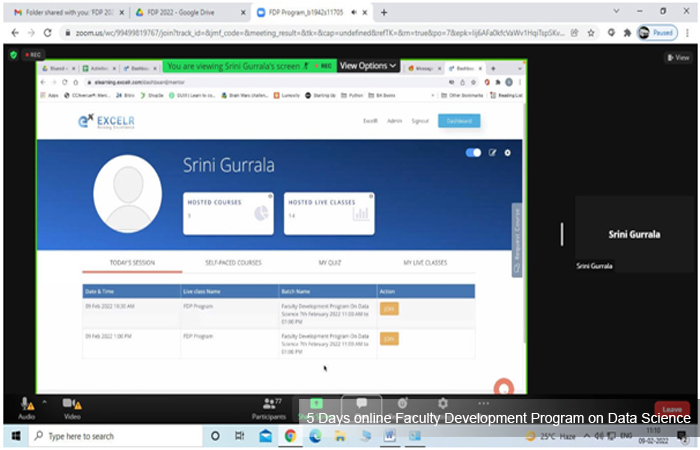Click the zoom.us address bar
Screen dimensions: 700x450
tap(319, 33)
